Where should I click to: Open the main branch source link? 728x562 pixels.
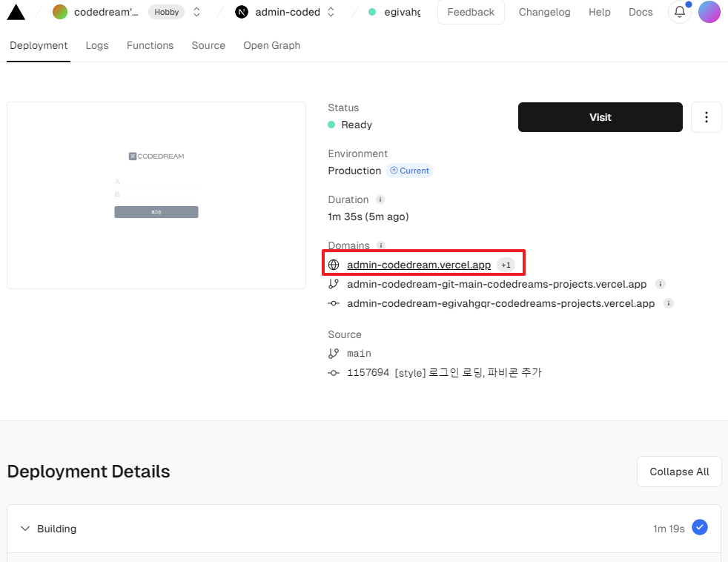(359, 354)
